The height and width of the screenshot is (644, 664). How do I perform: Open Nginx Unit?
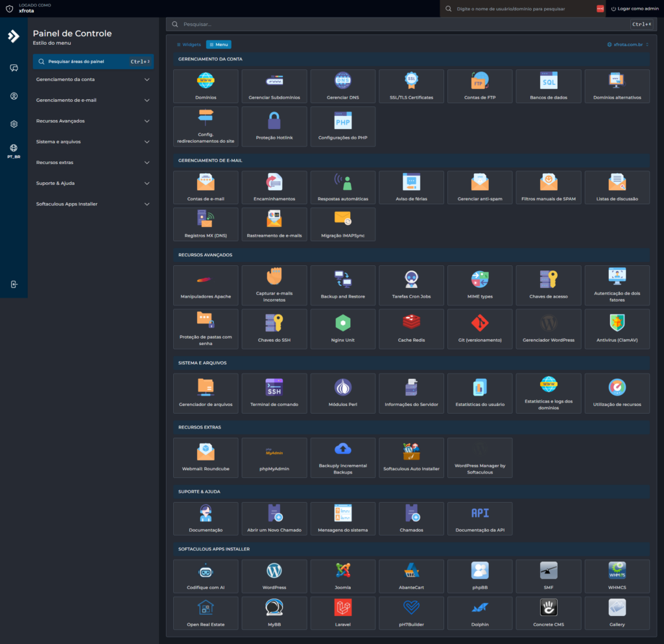click(342, 329)
